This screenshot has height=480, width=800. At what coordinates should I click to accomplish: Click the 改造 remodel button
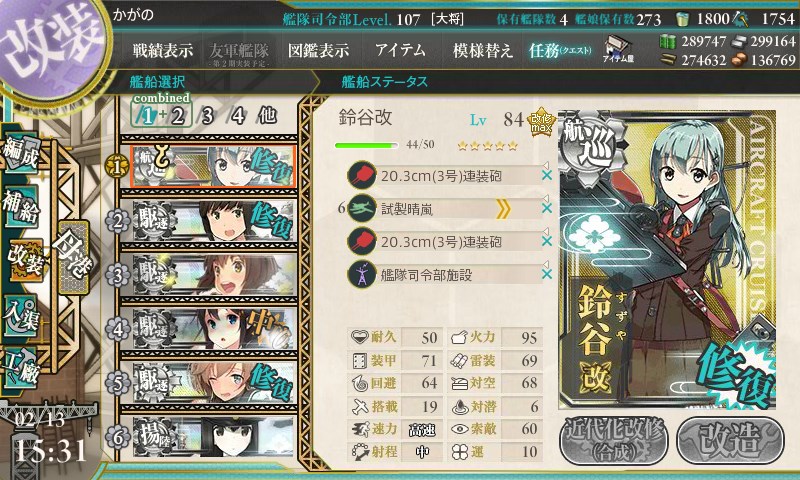[x=730, y=440]
